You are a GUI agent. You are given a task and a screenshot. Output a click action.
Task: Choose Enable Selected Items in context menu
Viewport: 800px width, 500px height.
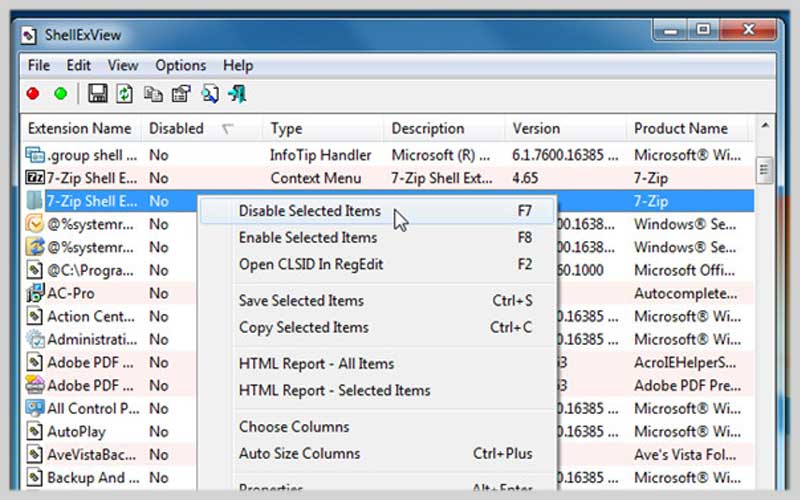pyautogui.click(x=377, y=237)
